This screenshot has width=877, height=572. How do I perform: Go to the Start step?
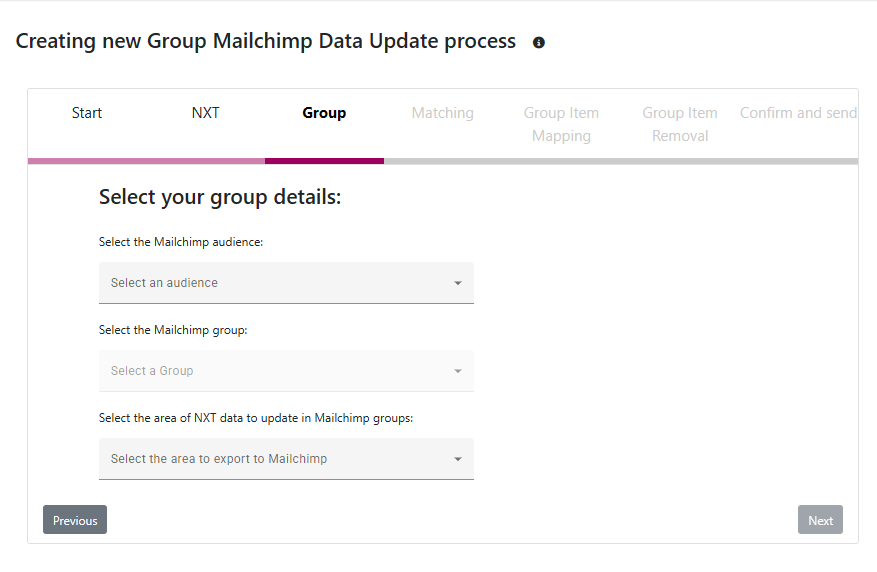[x=87, y=113]
